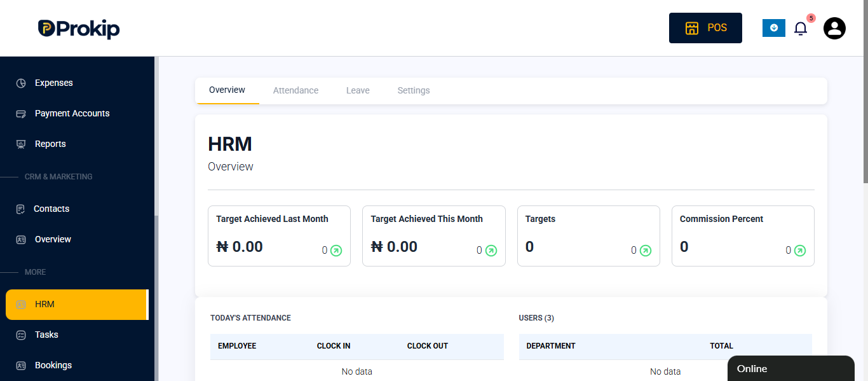Click the Reports presentation icon
The height and width of the screenshot is (381, 868).
[21, 144]
